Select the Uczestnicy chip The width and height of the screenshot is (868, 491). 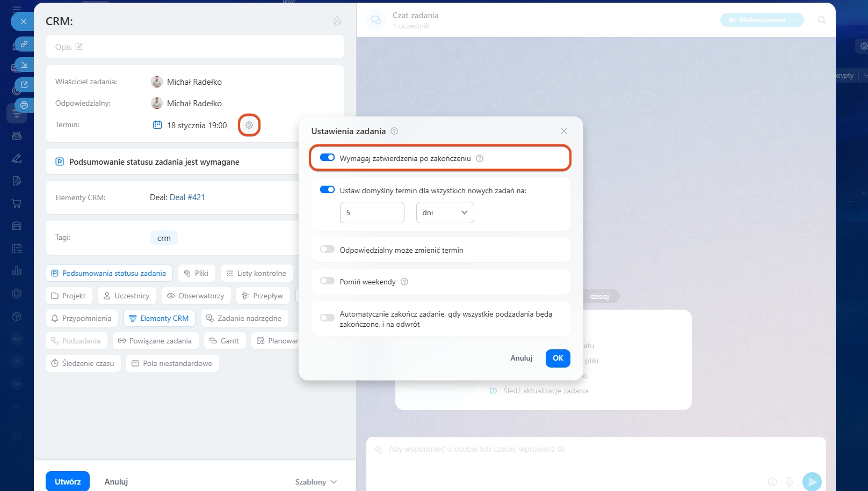pyautogui.click(x=127, y=296)
